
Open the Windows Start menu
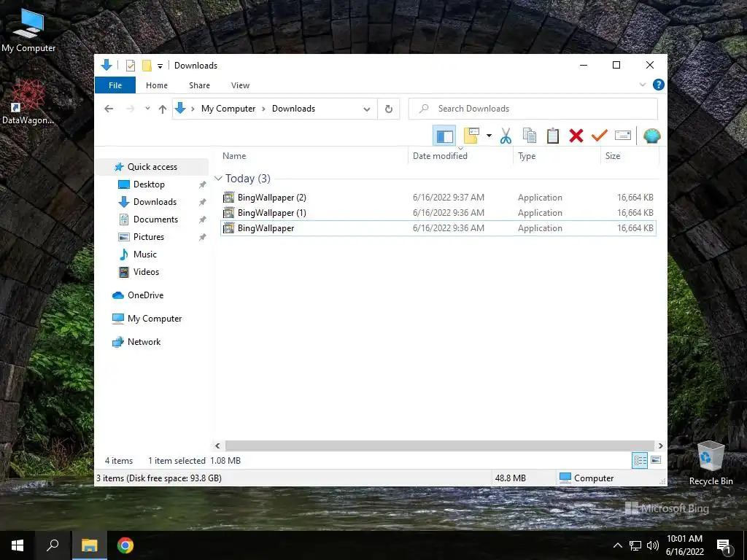pyautogui.click(x=18, y=545)
